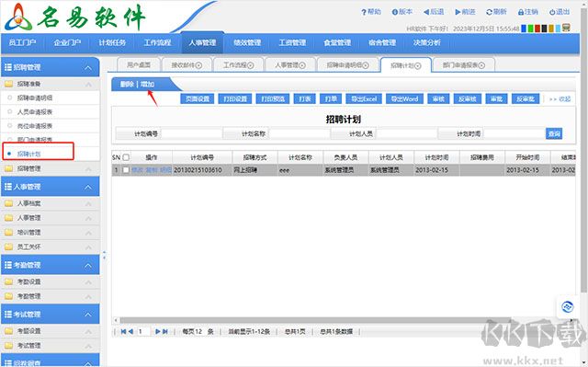Close the 部门申请报表 tab via its circle icon
The width and height of the screenshot is (588, 367).
(x=481, y=65)
